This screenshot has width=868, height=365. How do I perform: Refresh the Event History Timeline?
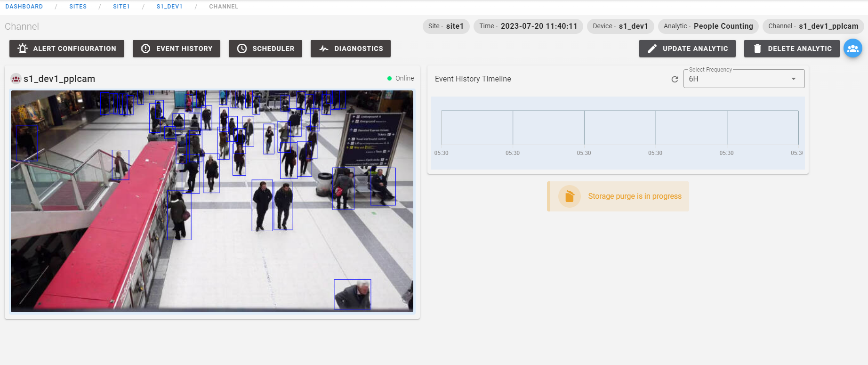675,79
